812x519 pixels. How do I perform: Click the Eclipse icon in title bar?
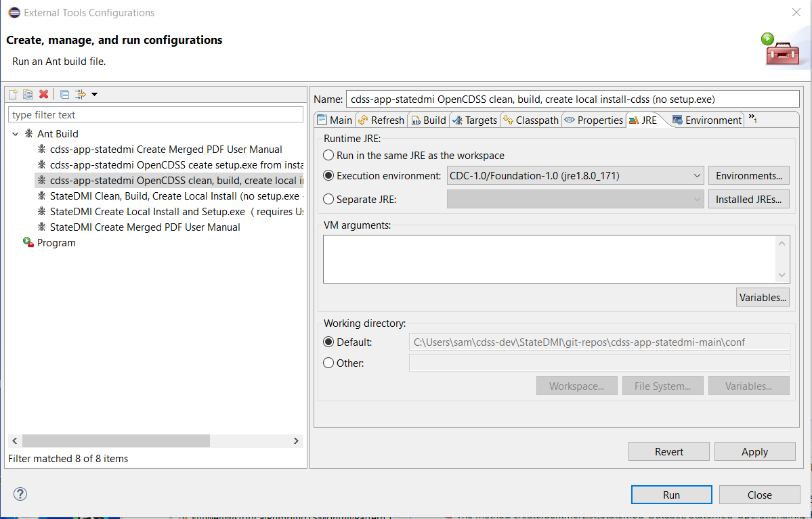pos(14,12)
